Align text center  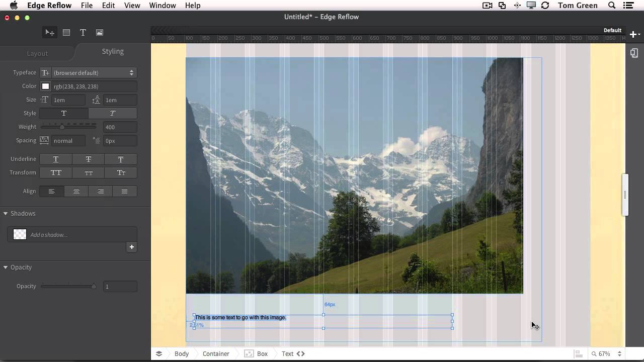click(x=76, y=192)
